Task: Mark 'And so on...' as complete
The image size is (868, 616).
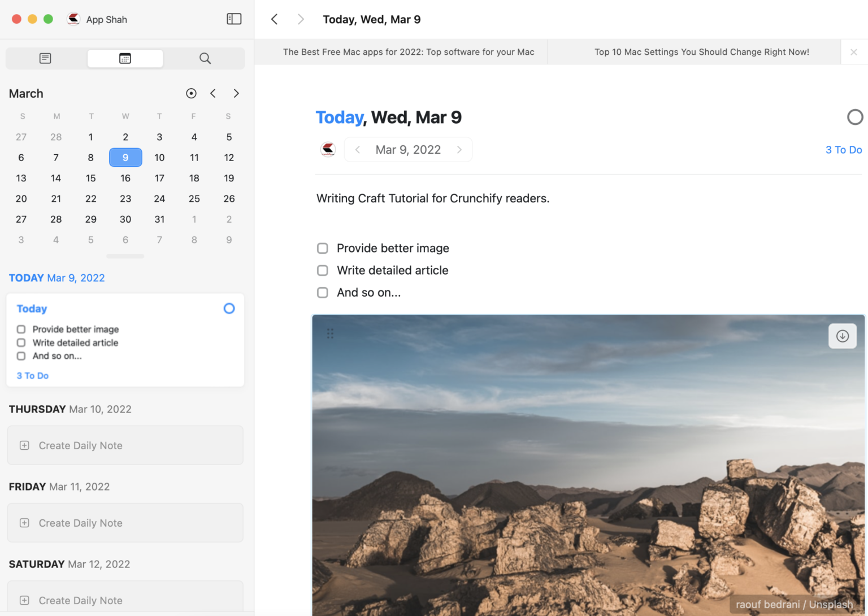Action: coord(322,292)
